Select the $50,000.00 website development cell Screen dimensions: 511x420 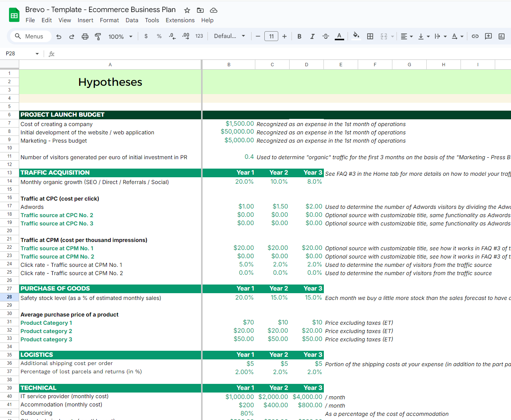[x=229, y=132]
